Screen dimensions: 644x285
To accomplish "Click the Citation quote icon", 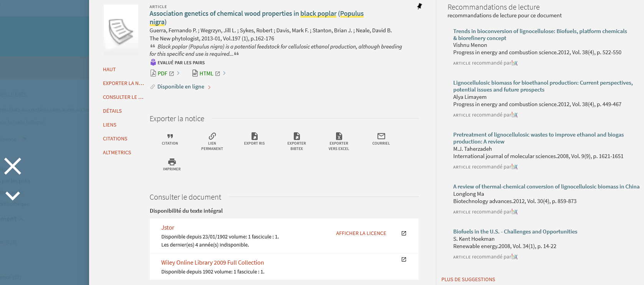I will point(170,136).
